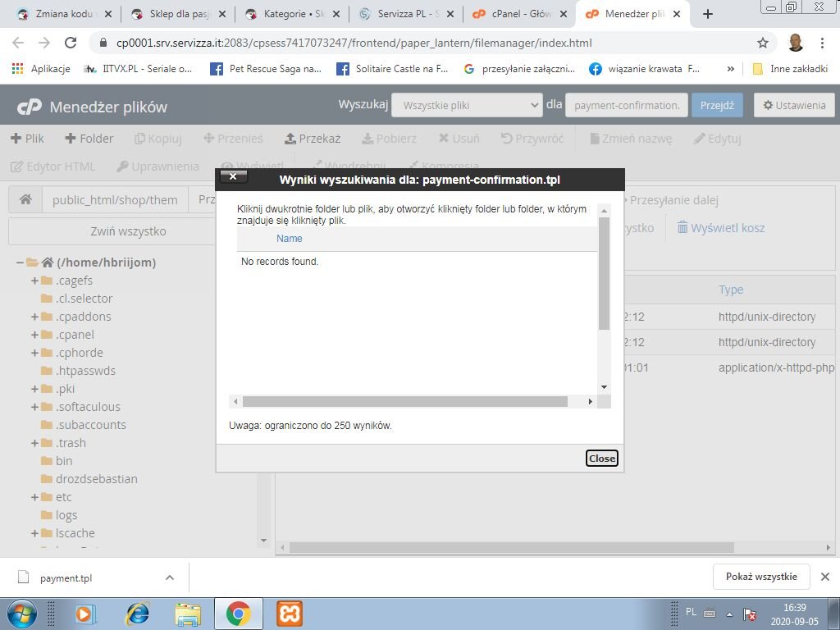
Task: Switch to the Sklep dla pasj browser tab
Action: (x=179, y=14)
